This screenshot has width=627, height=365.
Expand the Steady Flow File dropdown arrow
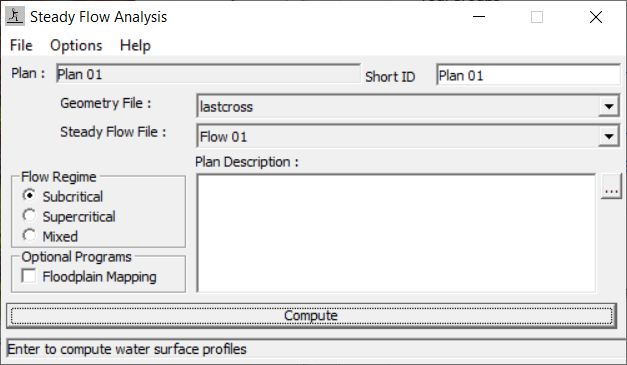(609, 136)
